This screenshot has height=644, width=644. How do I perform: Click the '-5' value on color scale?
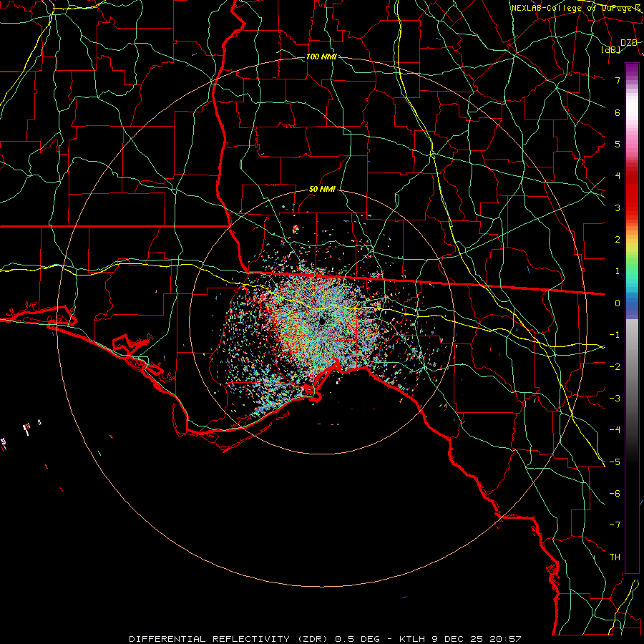(615, 462)
